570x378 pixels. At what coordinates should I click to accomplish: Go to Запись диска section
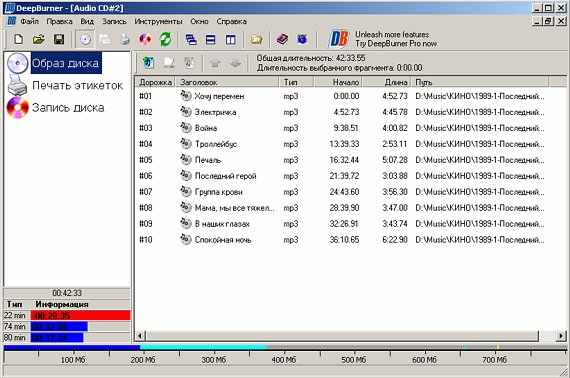[x=68, y=108]
